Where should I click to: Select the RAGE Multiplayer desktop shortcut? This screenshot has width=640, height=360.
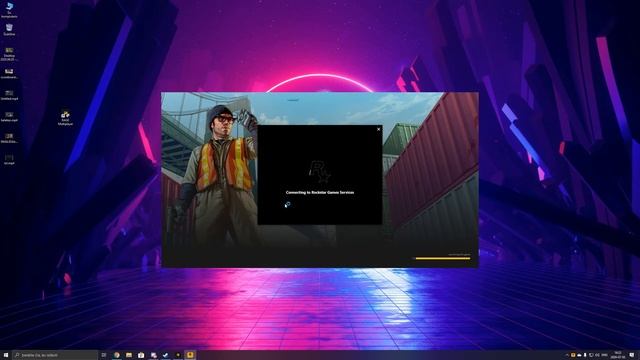(65, 118)
